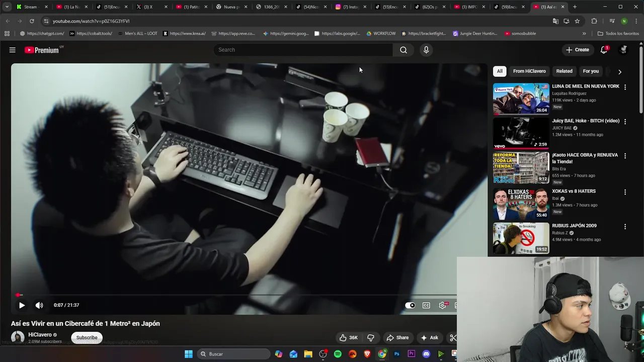
Task: Show more filter chips with right arrow
Action: 620,72
